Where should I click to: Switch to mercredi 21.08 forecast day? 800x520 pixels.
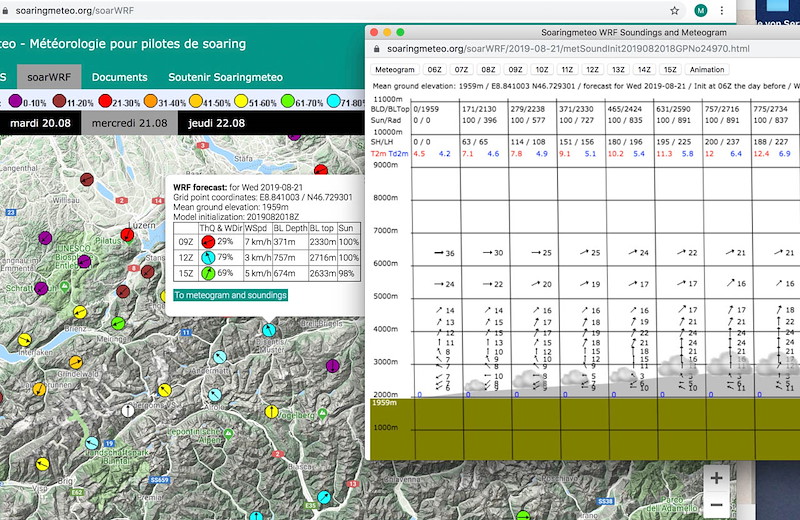pos(130,123)
